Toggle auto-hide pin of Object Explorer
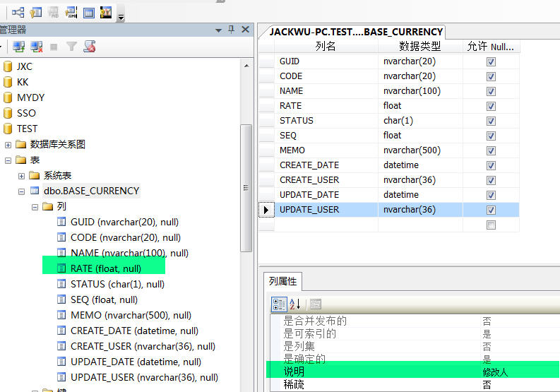Viewport: 560px width, 392px height. 232,30
